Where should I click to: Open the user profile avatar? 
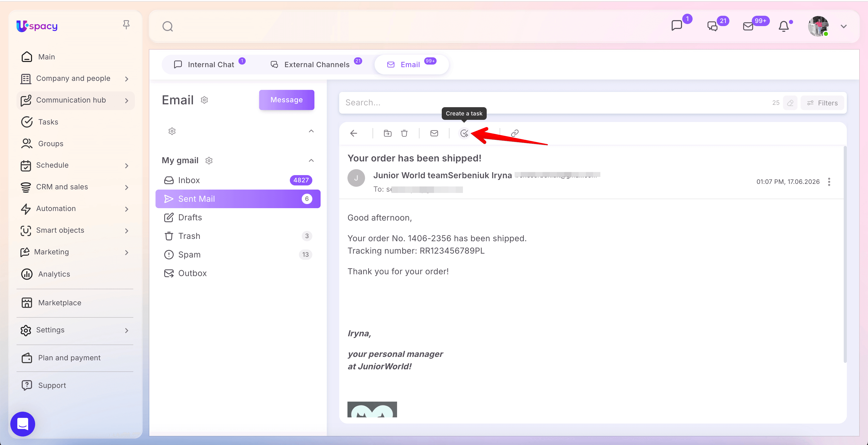pos(818,26)
